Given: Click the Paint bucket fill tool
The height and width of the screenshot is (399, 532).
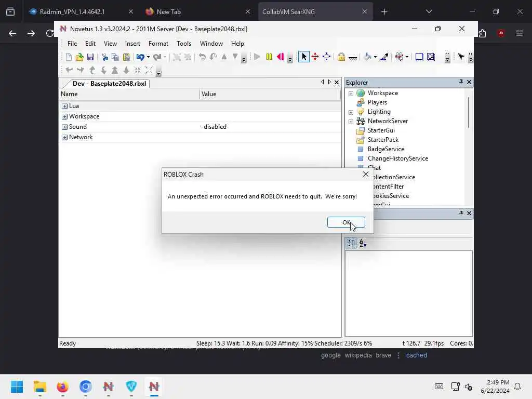Looking at the screenshot, I should coord(367,57).
